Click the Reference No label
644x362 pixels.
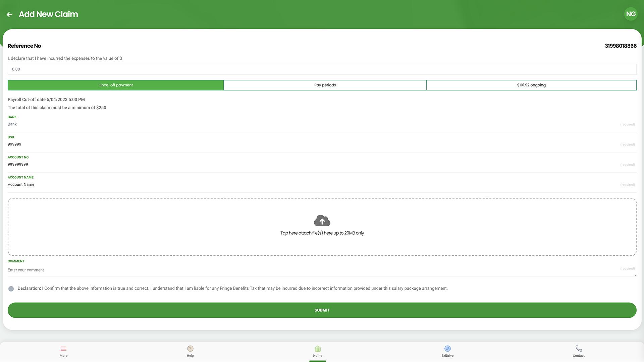pyautogui.click(x=24, y=46)
